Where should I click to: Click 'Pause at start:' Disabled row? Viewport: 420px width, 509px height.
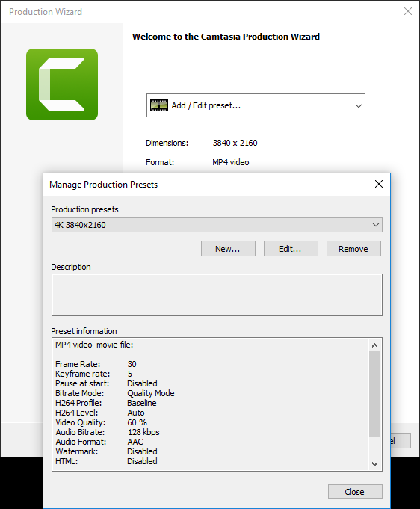tap(106, 383)
